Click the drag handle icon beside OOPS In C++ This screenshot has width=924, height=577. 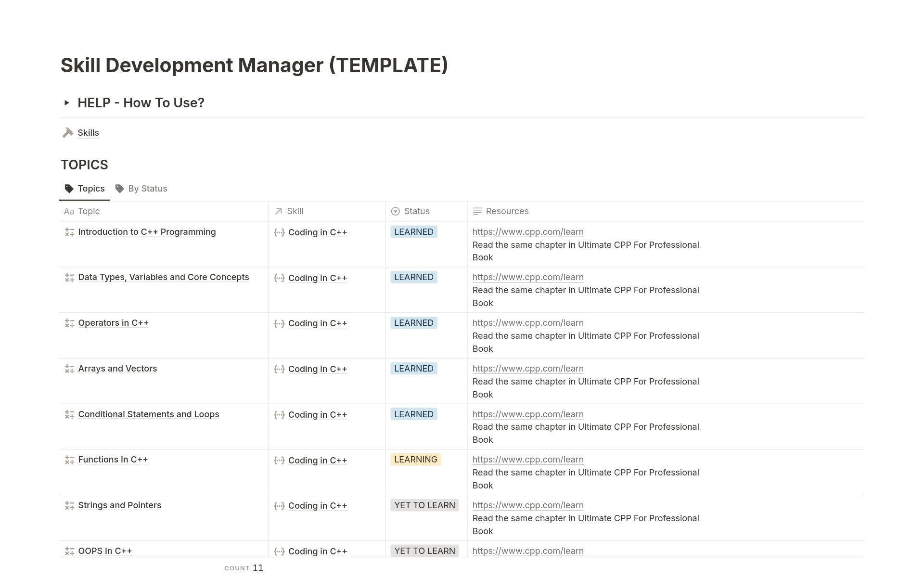click(x=69, y=551)
